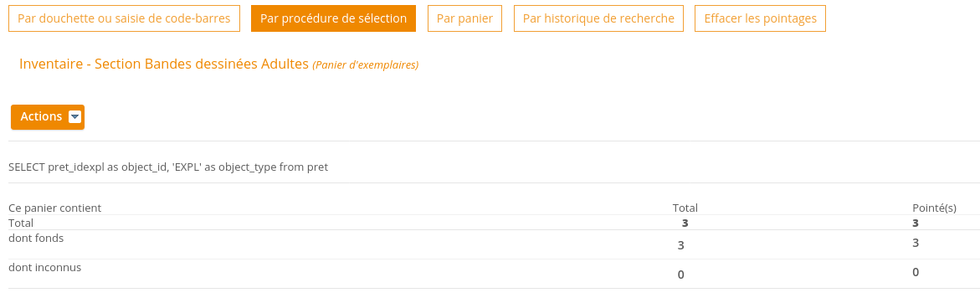980x303 pixels.
Task: Click the "Total" column header
Action: [x=685, y=208]
